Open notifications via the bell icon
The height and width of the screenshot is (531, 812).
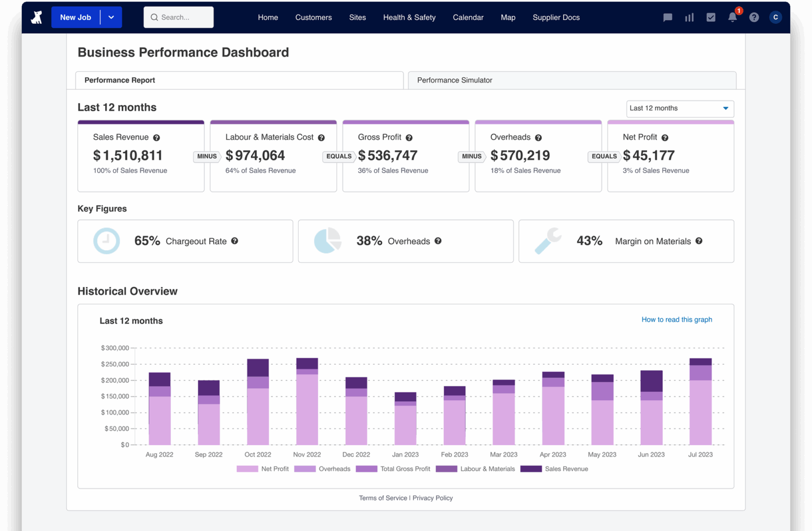pos(732,17)
